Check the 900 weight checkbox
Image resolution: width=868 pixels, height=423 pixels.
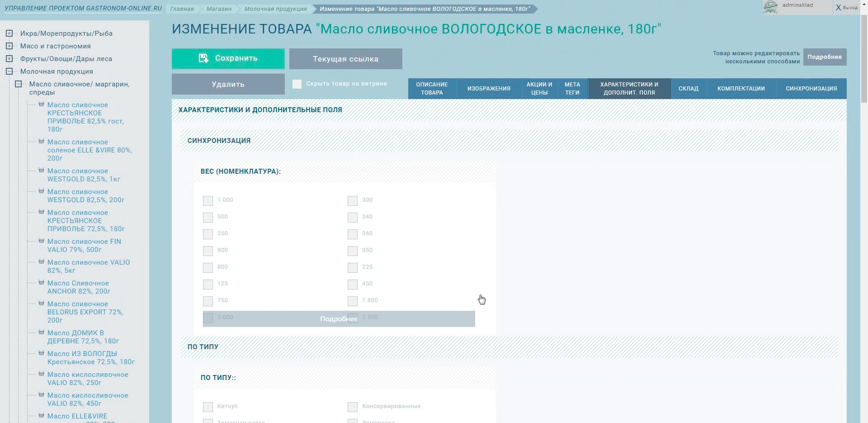[x=208, y=251]
